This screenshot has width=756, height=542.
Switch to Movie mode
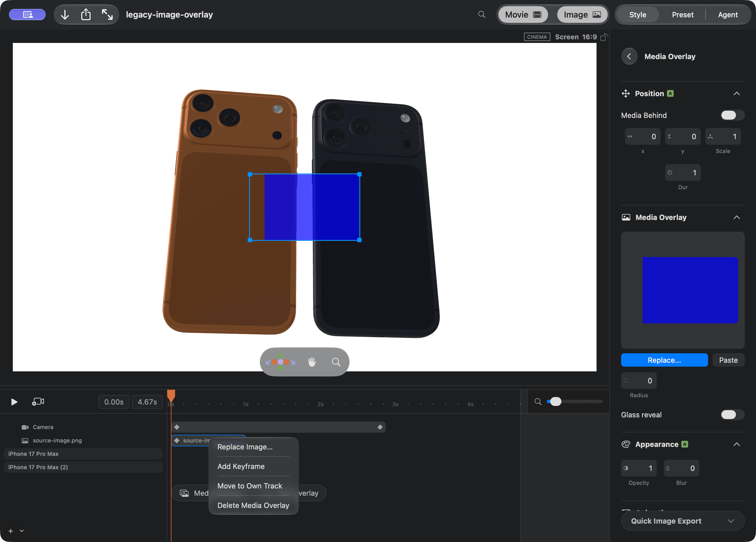click(x=523, y=15)
